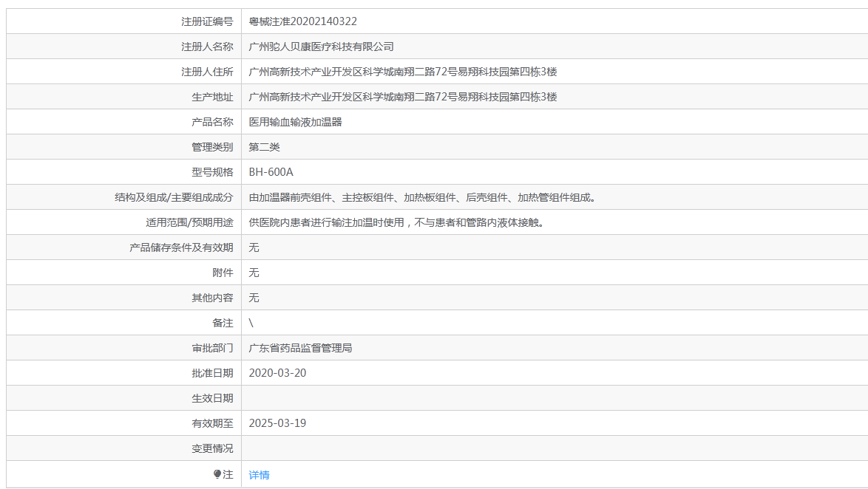Click the 型号规格 label
868x489 pixels.
coord(213,172)
